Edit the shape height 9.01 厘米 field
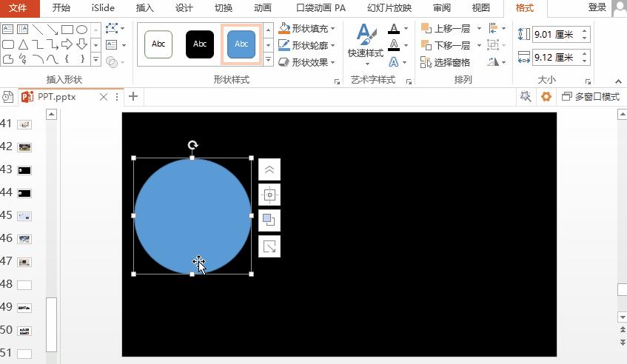Image resolution: width=627 pixels, height=364 pixels. coord(556,34)
